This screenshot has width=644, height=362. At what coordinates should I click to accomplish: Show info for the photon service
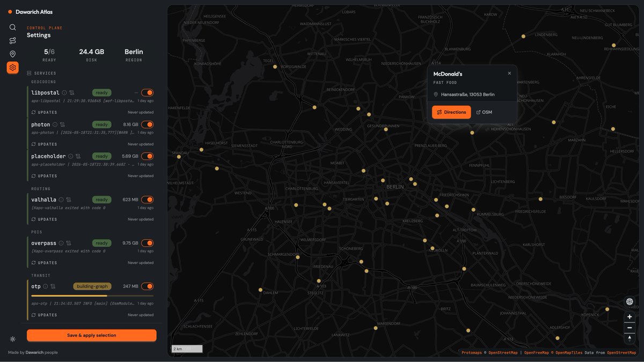tap(55, 125)
